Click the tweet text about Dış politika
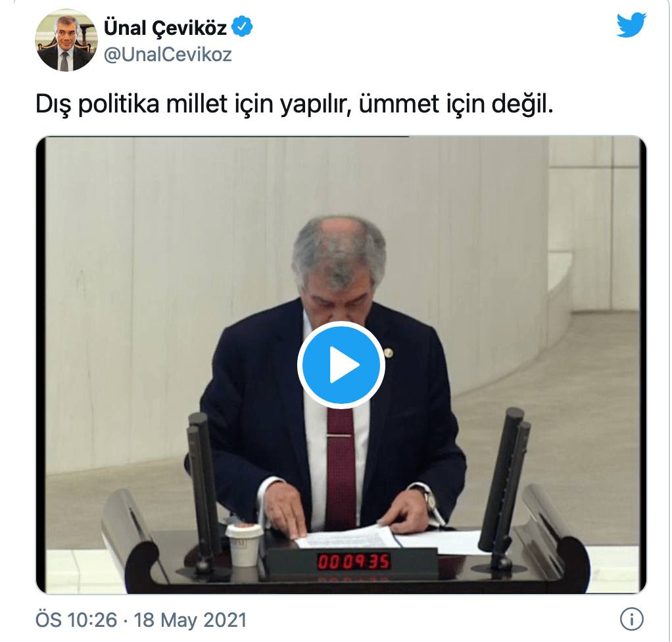672x642 pixels. point(295,104)
